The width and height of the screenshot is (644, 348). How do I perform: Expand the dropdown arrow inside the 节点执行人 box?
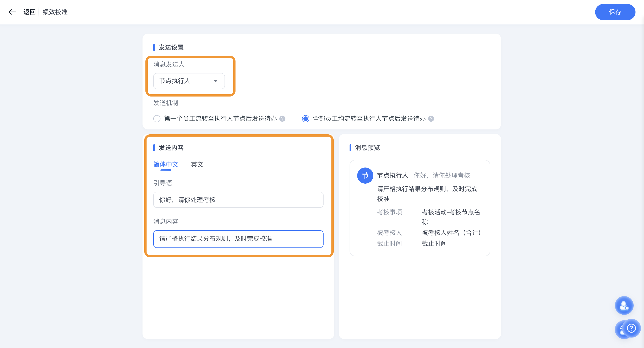click(x=216, y=81)
